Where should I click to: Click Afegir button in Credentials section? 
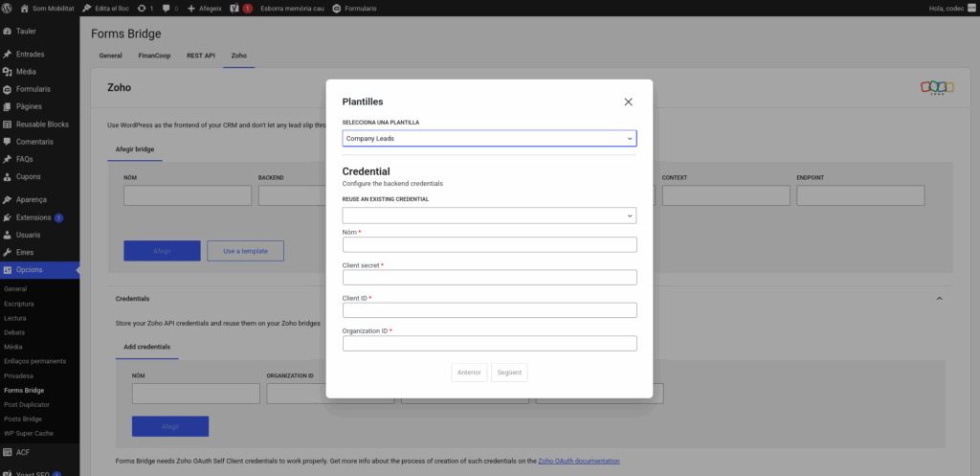pyautogui.click(x=170, y=426)
